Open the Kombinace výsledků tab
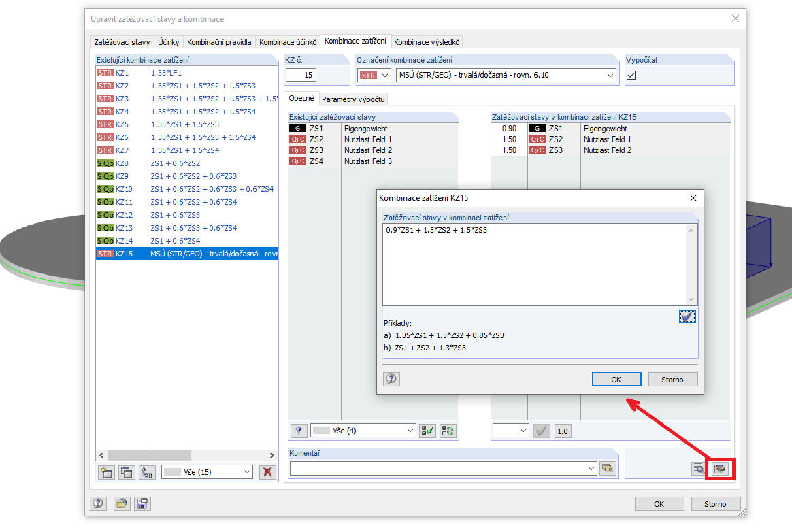This screenshot has height=532, width=792. pyautogui.click(x=427, y=42)
